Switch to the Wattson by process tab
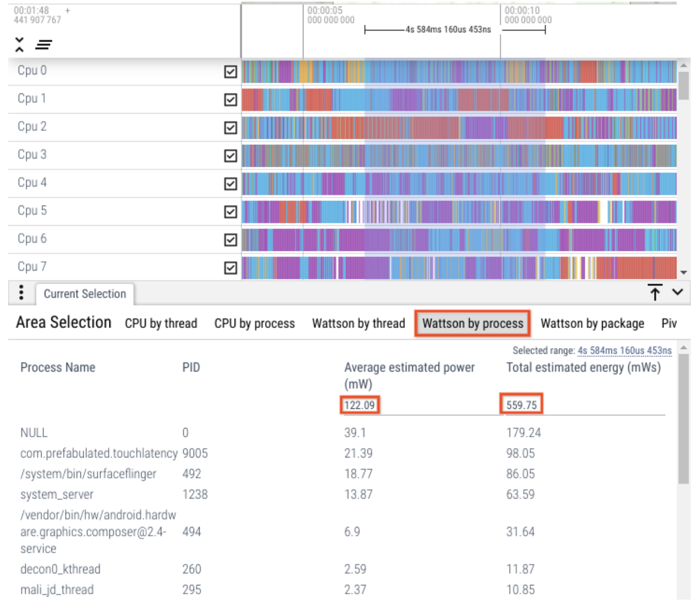 click(x=472, y=324)
